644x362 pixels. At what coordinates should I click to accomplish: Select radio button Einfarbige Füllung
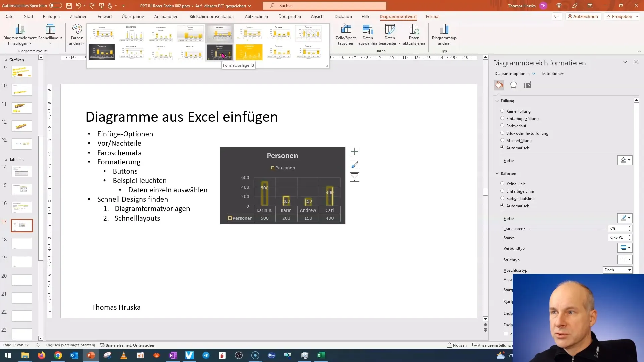pyautogui.click(x=502, y=118)
